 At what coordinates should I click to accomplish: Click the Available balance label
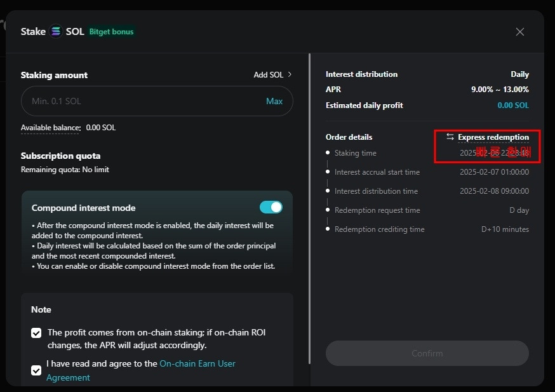51,128
